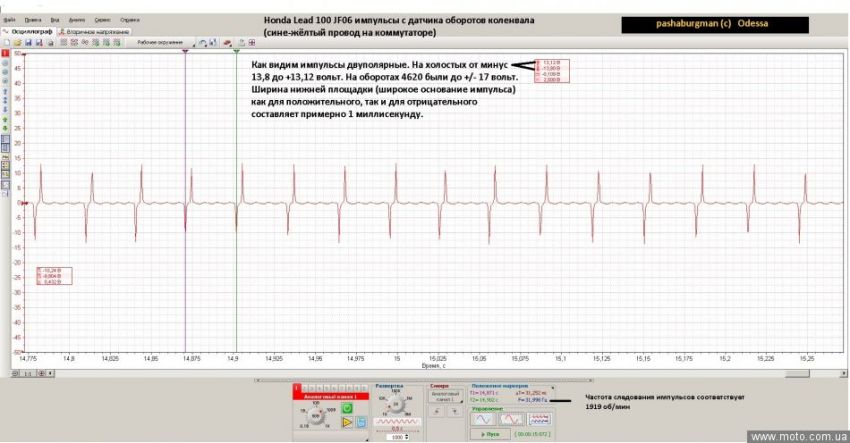Click the new document toolbar icon

click(x=7, y=42)
